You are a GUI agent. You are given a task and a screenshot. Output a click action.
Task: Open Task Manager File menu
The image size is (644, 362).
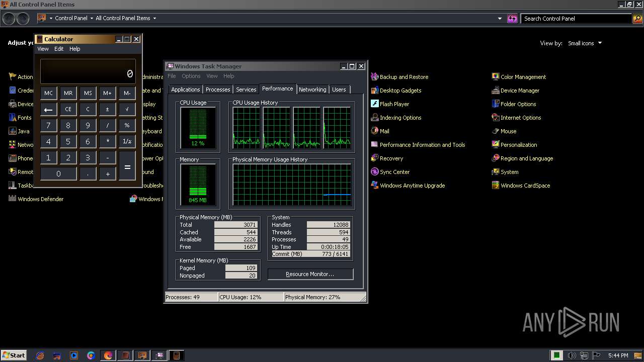[172, 76]
